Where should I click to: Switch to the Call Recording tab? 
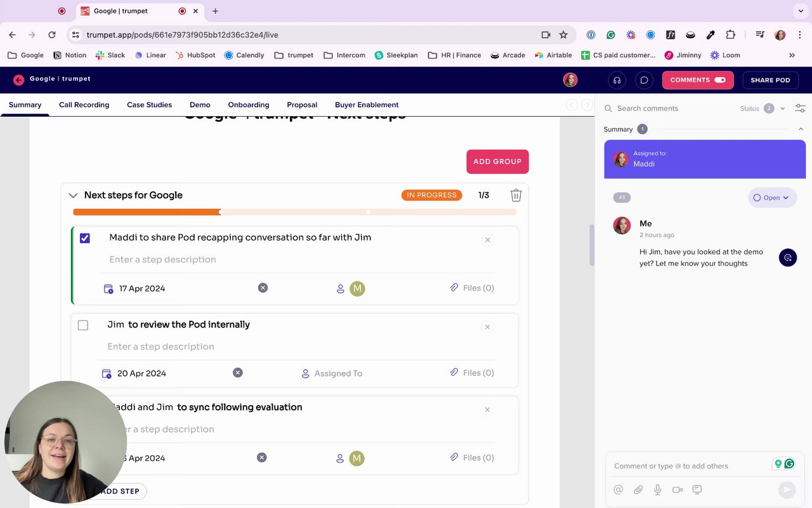pyautogui.click(x=84, y=105)
